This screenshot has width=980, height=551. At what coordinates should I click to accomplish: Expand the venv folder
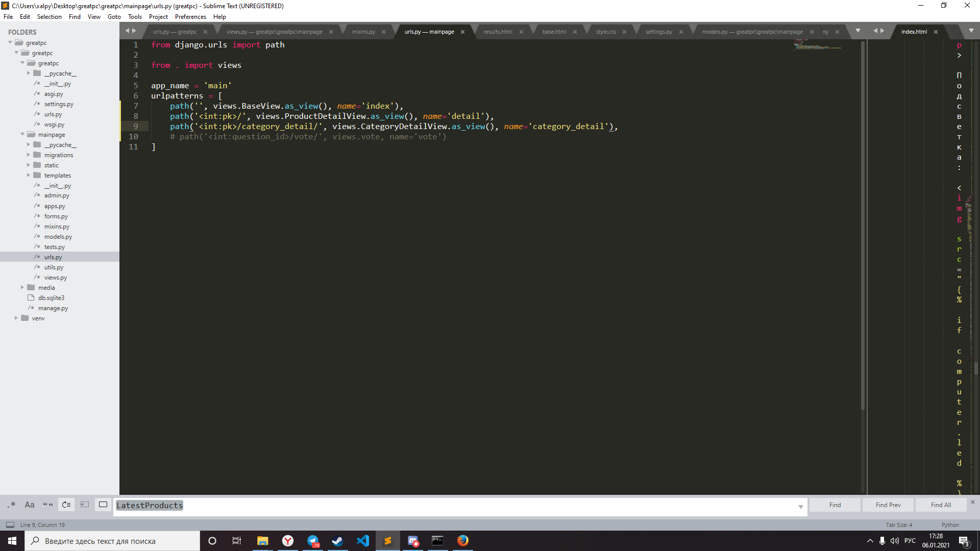click(16, 318)
